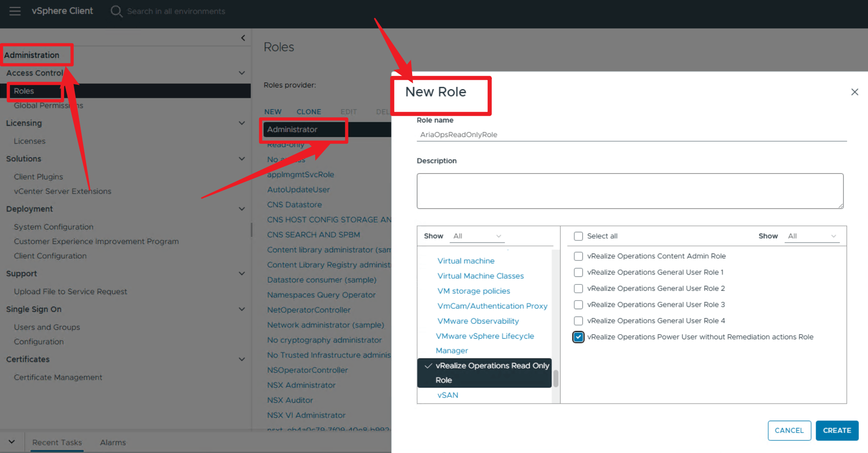Collapse the Licensing section
The height and width of the screenshot is (453, 868).
point(242,123)
